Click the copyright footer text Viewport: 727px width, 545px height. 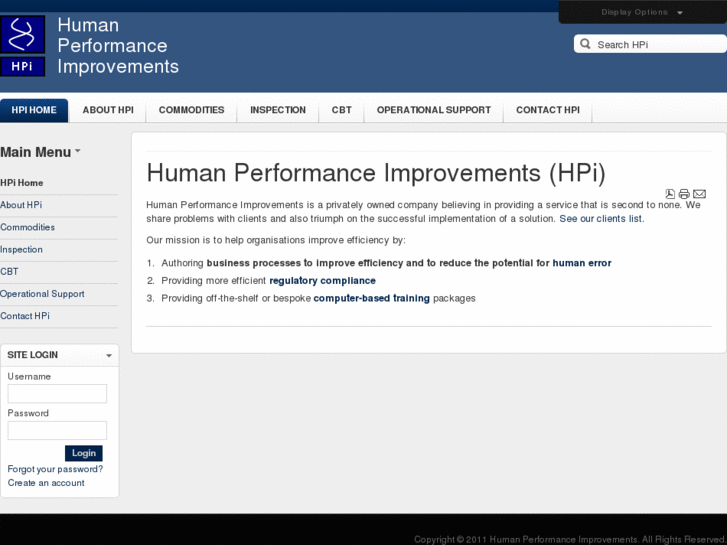point(569,539)
